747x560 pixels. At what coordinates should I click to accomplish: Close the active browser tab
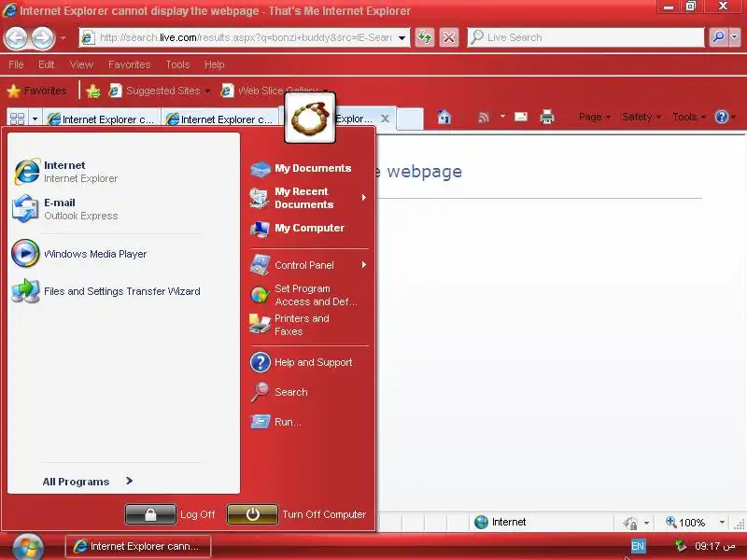tap(385, 119)
